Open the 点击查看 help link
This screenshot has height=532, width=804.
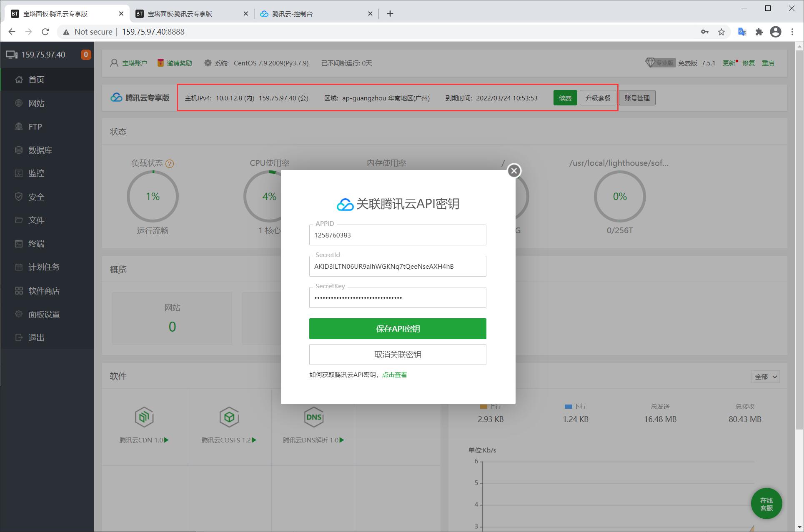[x=395, y=375]
